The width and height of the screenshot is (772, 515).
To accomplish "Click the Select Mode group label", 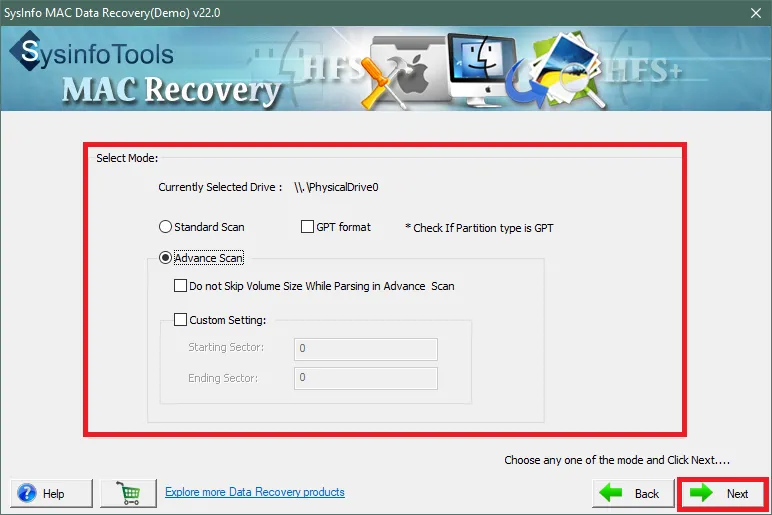I will (127, 158).
